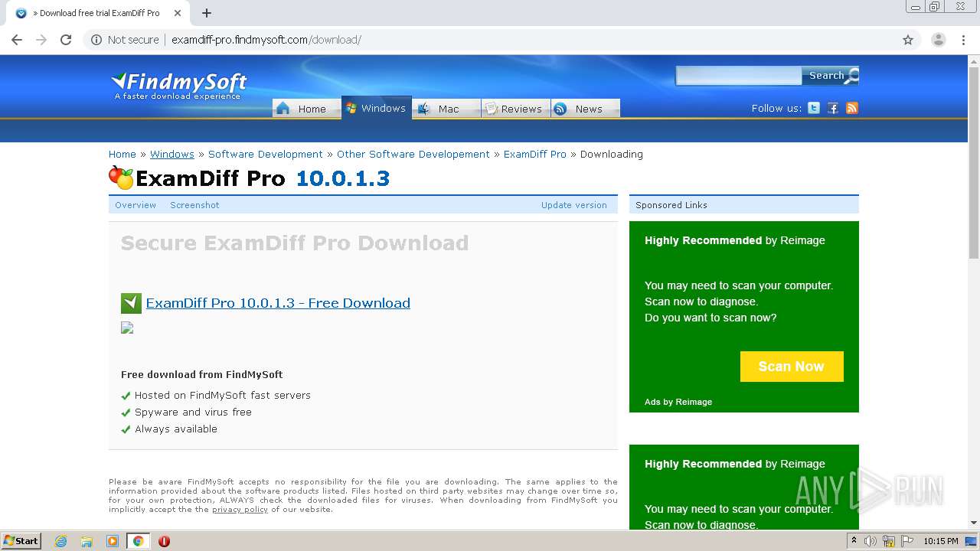980x551 pixels.
Task: Open Chrome three-dot menu
Action: (964, 40)
